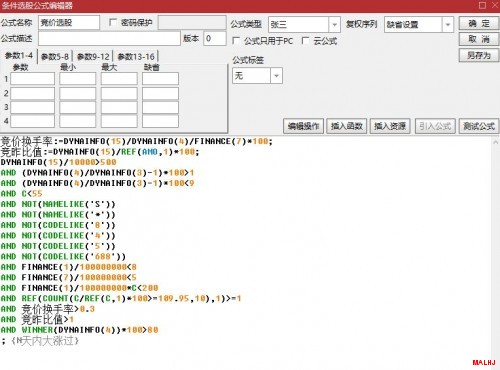Open the 编辑操作 menu button
This screenshot has width=500, height=370.
(x=303, y=126)
